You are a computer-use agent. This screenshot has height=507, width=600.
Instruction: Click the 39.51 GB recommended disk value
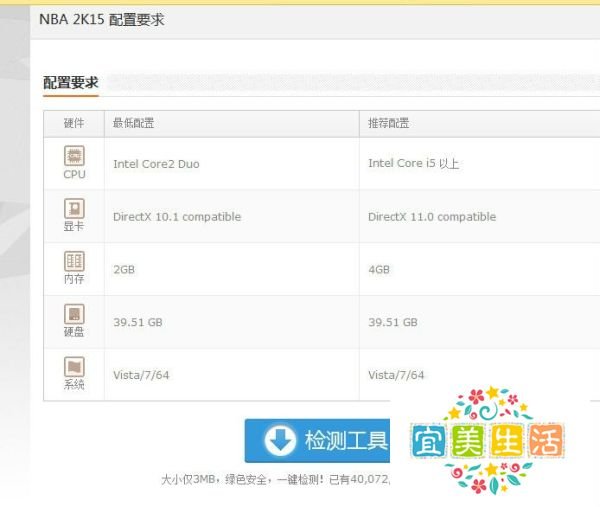pos(393,323)
